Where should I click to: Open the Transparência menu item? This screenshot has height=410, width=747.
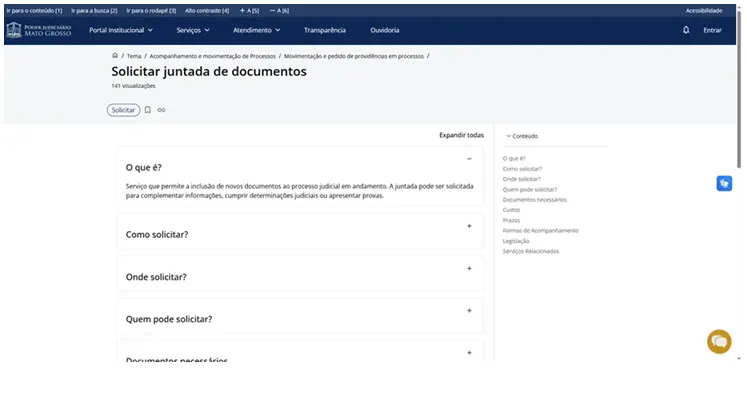[324, 30]
